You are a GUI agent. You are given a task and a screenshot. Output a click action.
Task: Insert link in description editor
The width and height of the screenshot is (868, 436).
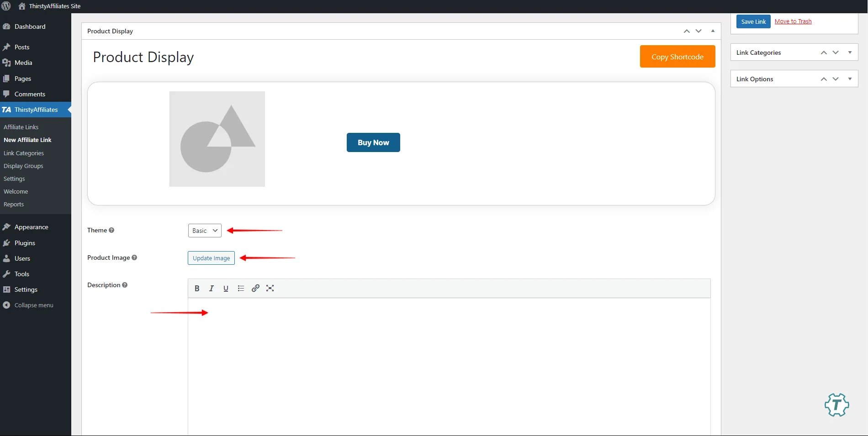255,288
